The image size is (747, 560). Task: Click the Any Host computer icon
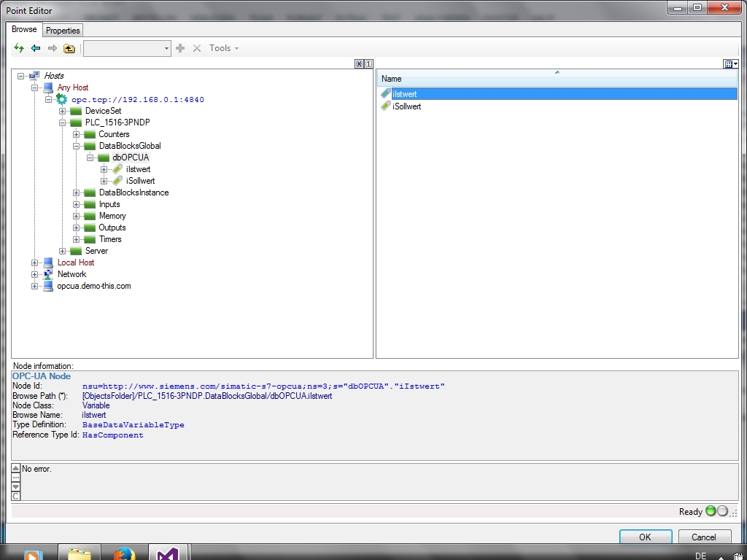tap(48, 87)
